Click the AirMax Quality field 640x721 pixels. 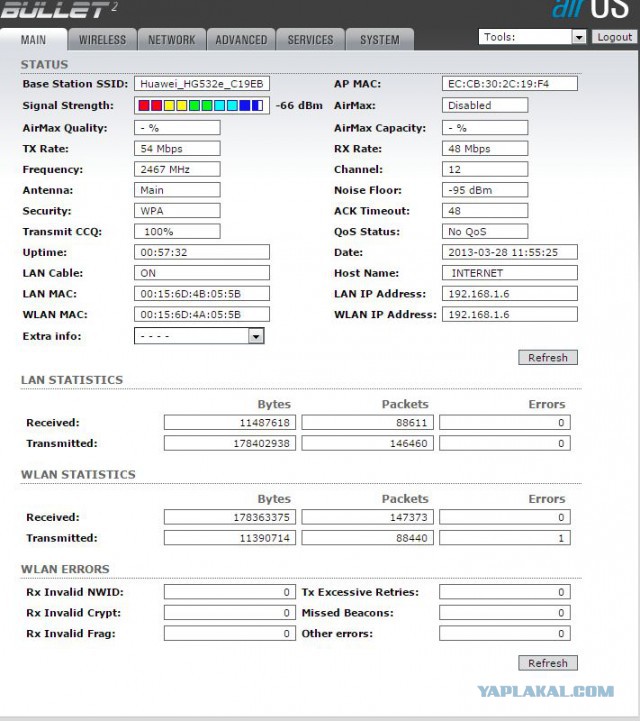pyautogui.click(x=177, y=127)
